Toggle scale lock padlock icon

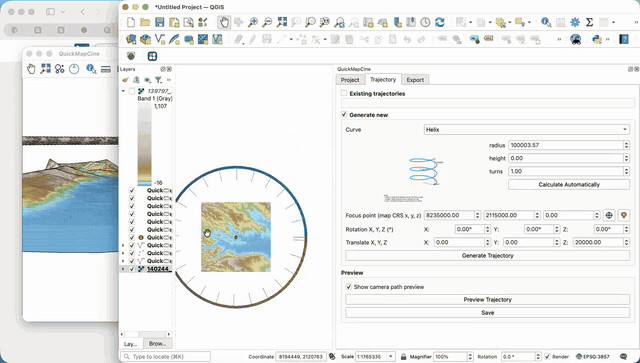tap(403, 356)
